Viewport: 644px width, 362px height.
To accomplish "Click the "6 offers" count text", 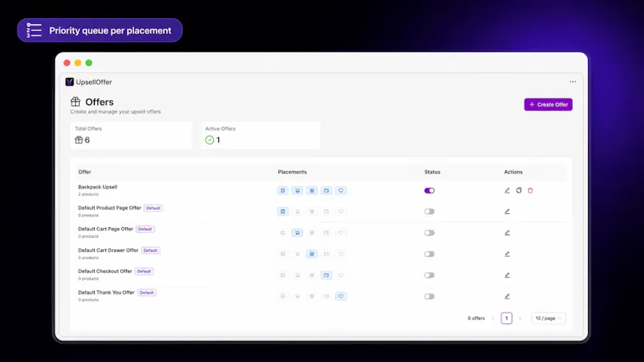I will point(476,318).
